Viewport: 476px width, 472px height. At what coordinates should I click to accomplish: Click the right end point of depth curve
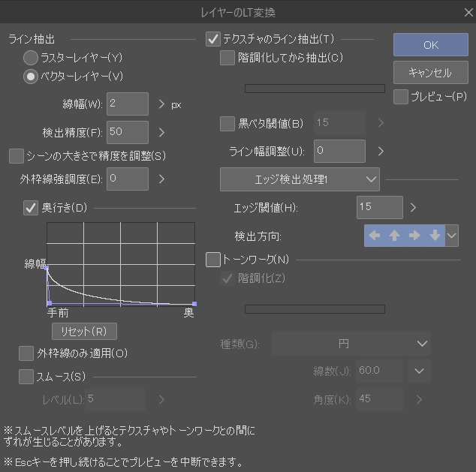tap(194, 304)
